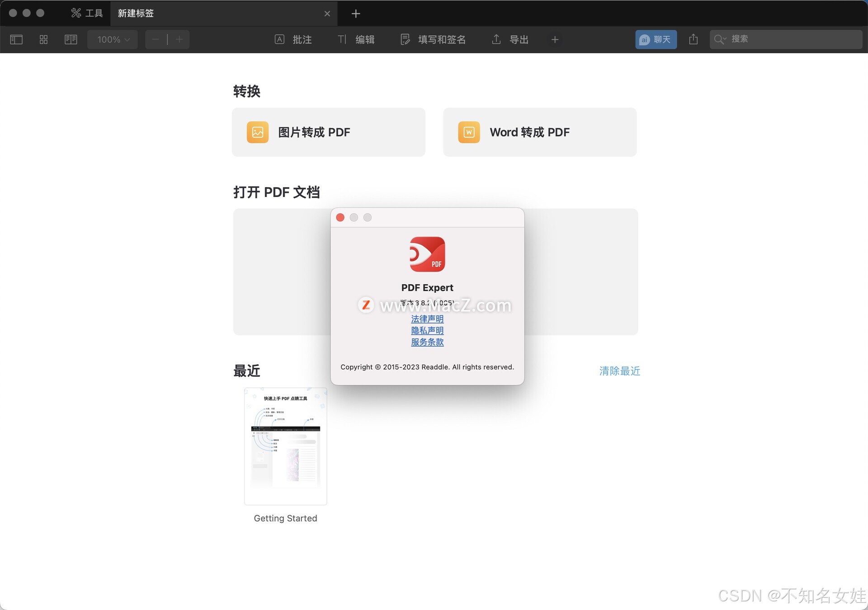Click the Getting Started file name

click(286, 518)
